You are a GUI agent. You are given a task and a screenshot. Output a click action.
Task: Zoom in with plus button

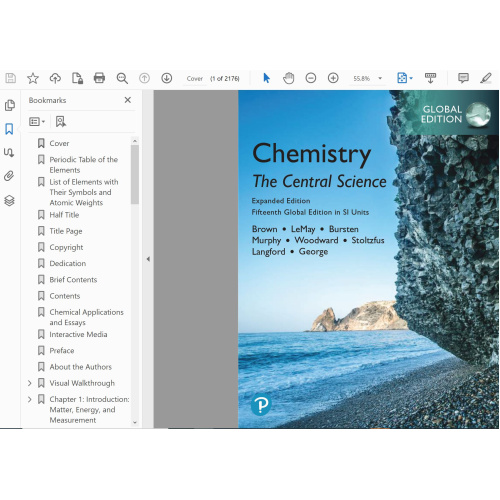point(333,78)
